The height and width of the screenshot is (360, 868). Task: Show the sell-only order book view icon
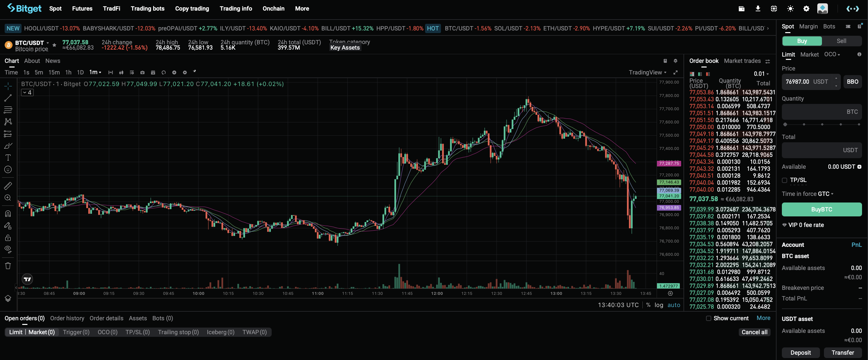click(708, 74)
